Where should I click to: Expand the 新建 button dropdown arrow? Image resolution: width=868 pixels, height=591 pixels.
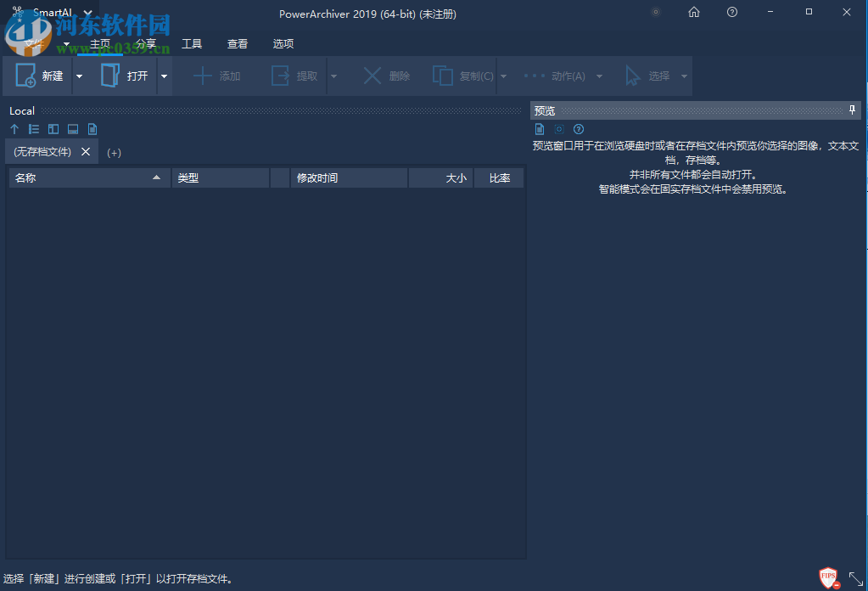pyautogui.click(x=79, y=76)
